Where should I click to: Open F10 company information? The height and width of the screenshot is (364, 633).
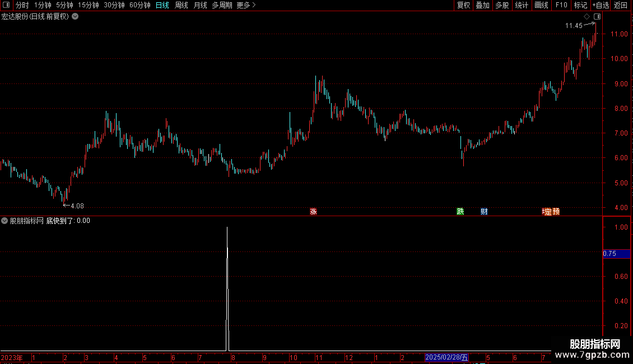click(x=561, y=5)
